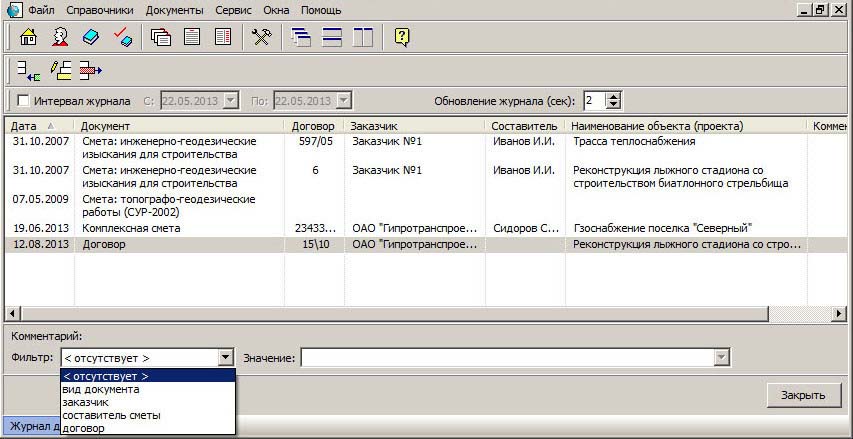
Task: Open the 'С:' start date dropdown
Action: 231,101
